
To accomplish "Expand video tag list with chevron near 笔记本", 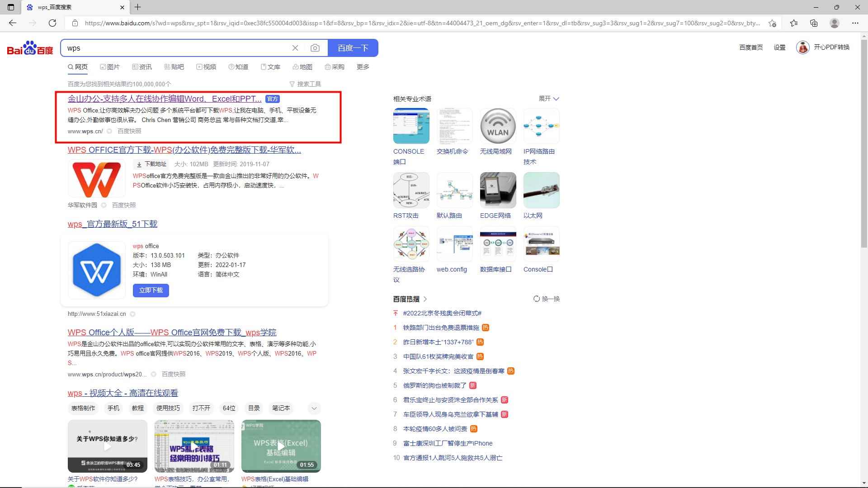I will click(314, 408).
